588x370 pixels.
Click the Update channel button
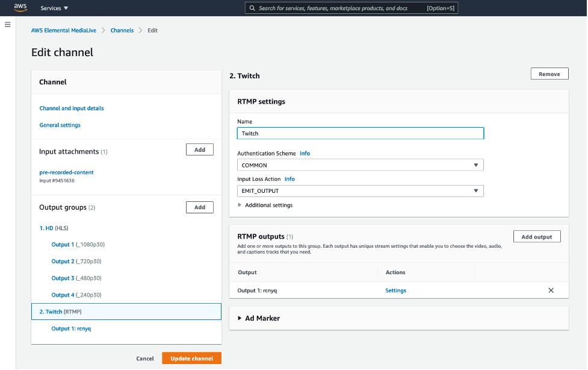point(191,357)
